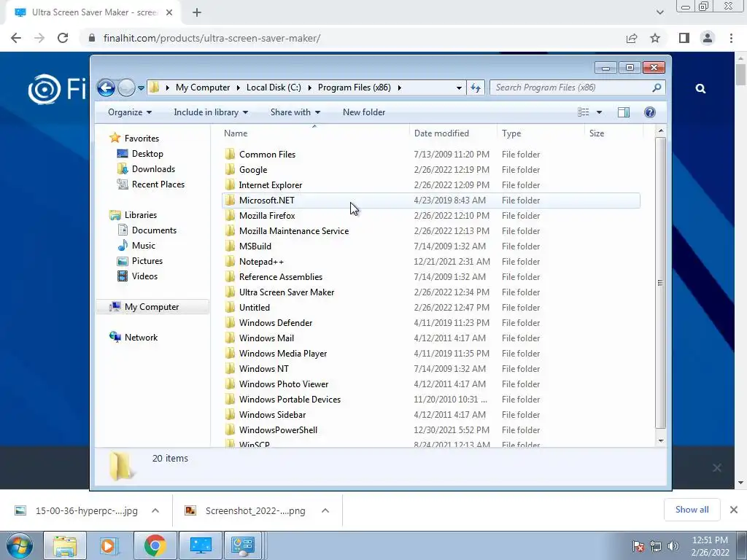
Task: Expand the address bar history dropdown
Action: coord(459,87)
